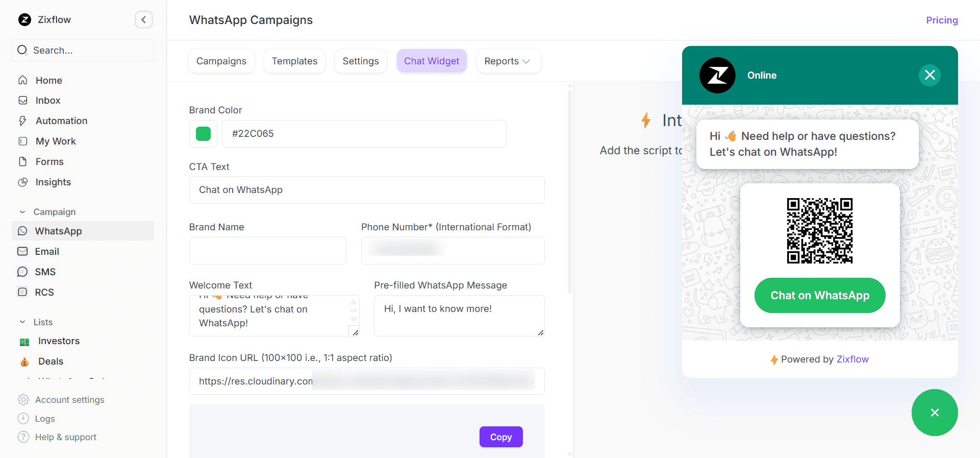The width and height of the screenshot is (980, 458).
Task: Click the QR code in widget preview
Action: (820, 231)
